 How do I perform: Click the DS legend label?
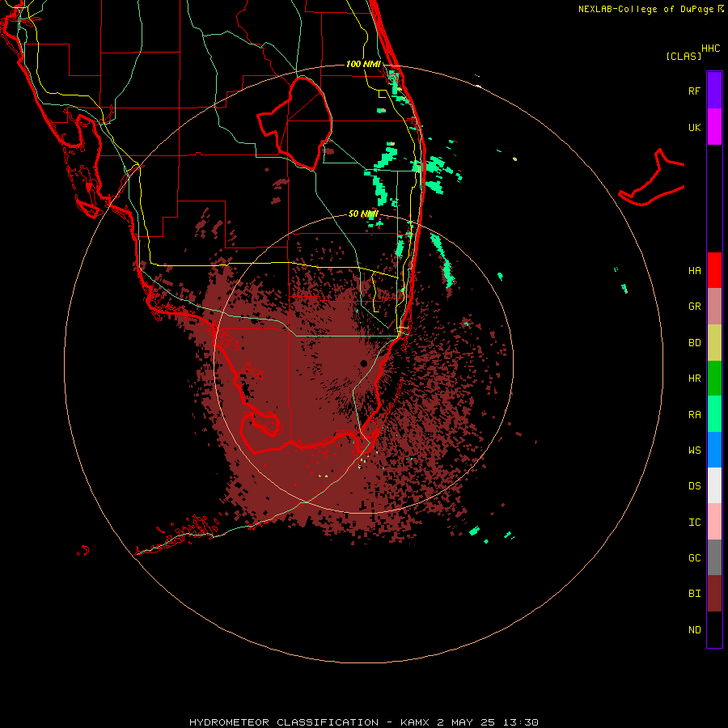tap(694, 486)
